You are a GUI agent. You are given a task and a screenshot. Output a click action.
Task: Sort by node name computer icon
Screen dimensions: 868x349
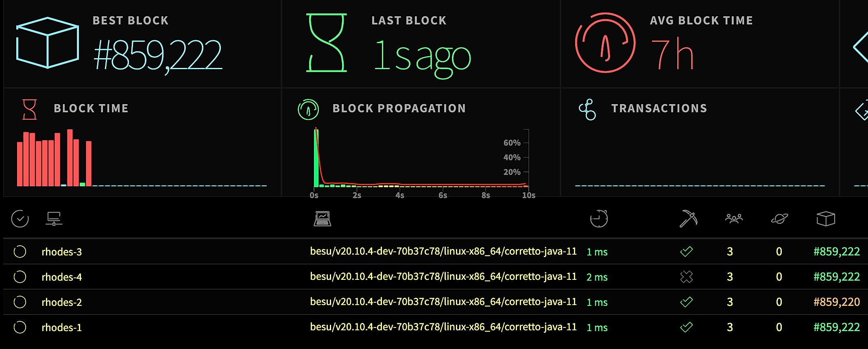point(54,219)
